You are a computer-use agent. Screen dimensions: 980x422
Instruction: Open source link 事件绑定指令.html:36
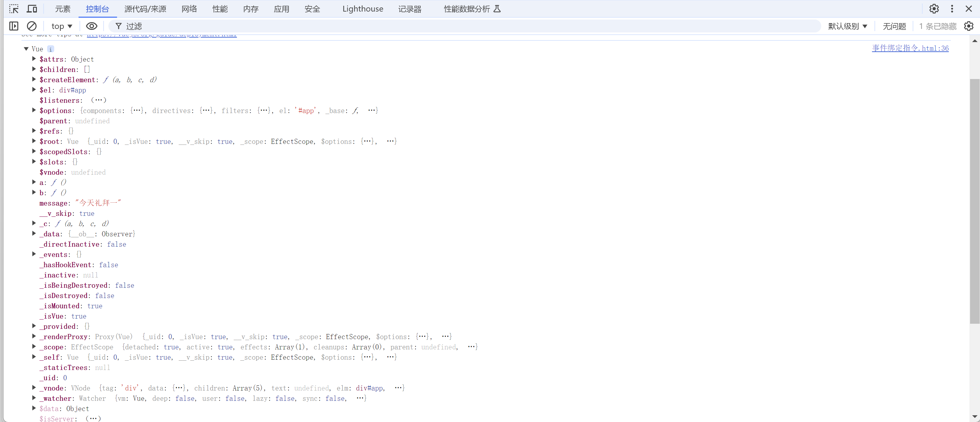910,48
